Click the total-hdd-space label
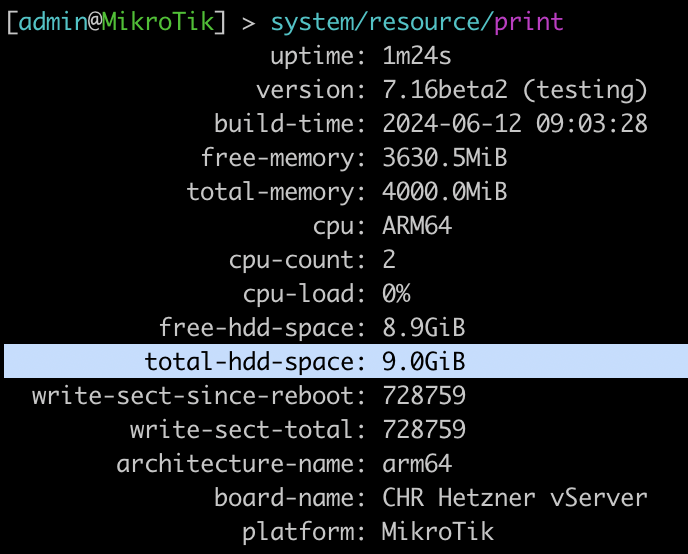The height and width of the screenshot is (554, 688). click(x=255, y=363)
